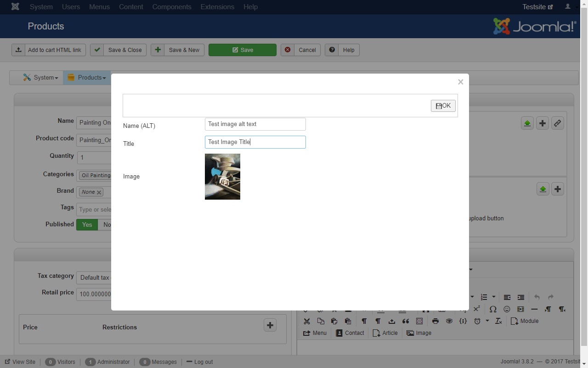This screenshot has width=588, height=368.
Task: Insert special character with Omega icon
Action: tap(493, 309)
